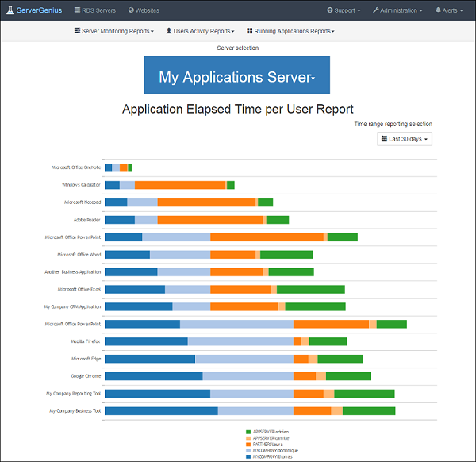This screenshot has height=462, width=476.
Task: Select the green segment of Another Business Application bar
Action: click(291, 272)
